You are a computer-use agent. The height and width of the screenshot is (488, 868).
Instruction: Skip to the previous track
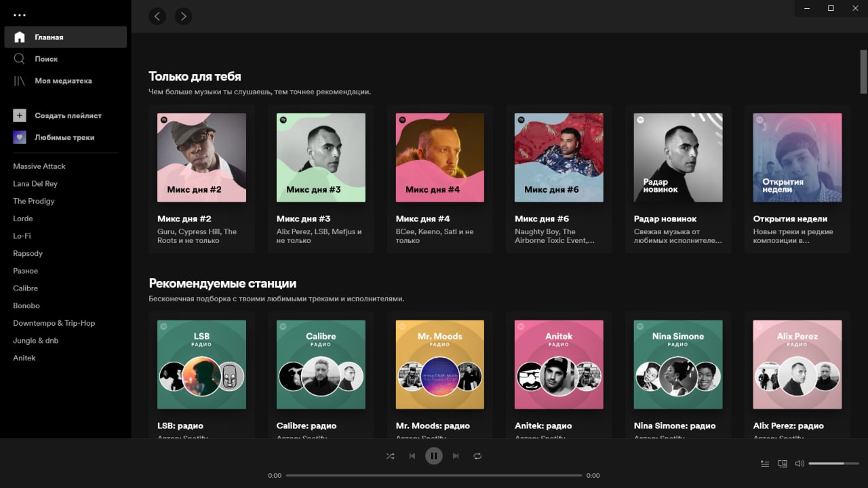[x=412, y=456]
